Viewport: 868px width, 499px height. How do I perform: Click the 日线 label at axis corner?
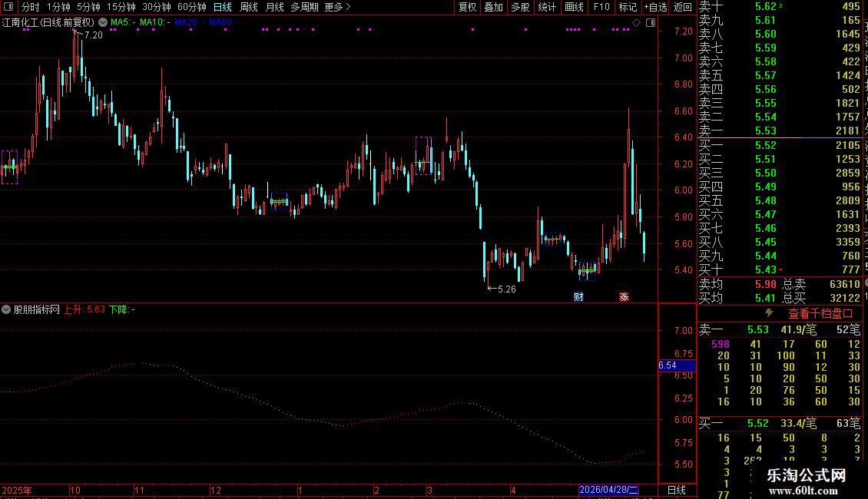(x=677, y=490)
